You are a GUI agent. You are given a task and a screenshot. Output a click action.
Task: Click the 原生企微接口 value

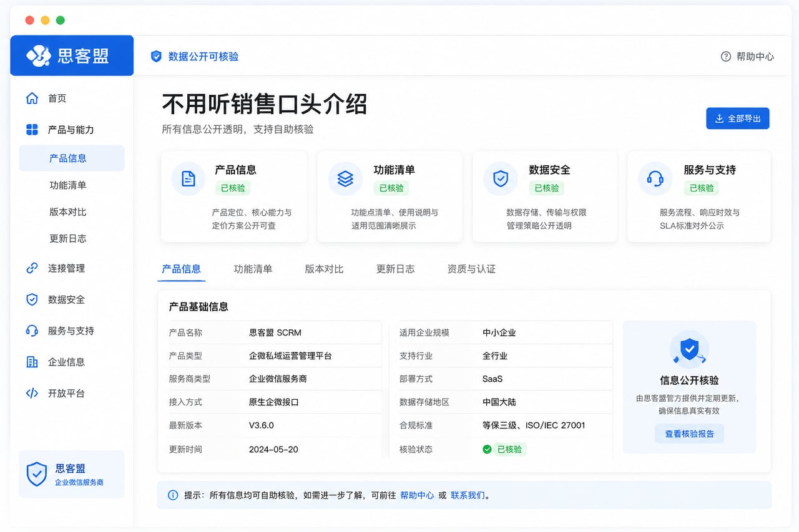click(x=274, y=402)
